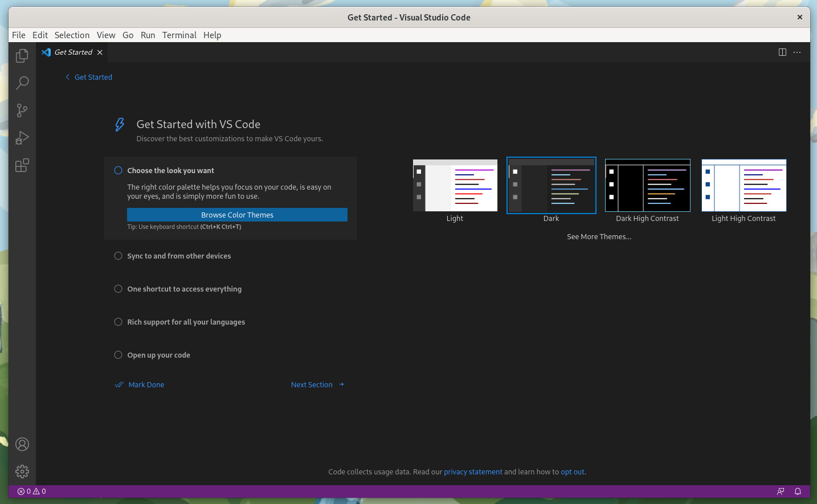Screen dimensions: 817x504
Task: Open the Source Control view icon
Action: click(x=22, y=110)
